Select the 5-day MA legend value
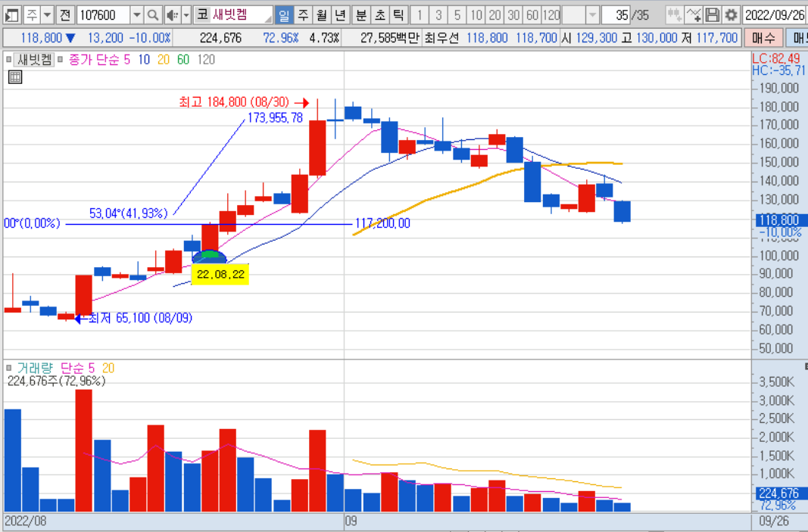 [x=126, y=60]
